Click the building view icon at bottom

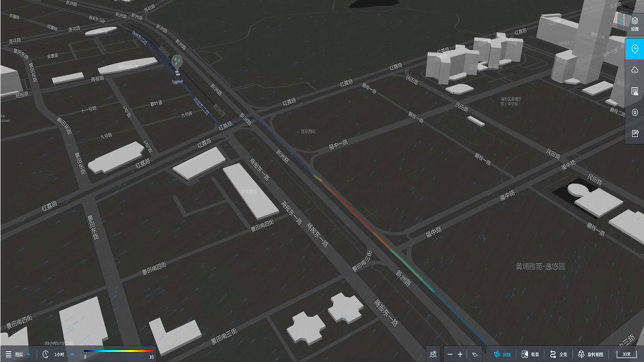[433, 354]
